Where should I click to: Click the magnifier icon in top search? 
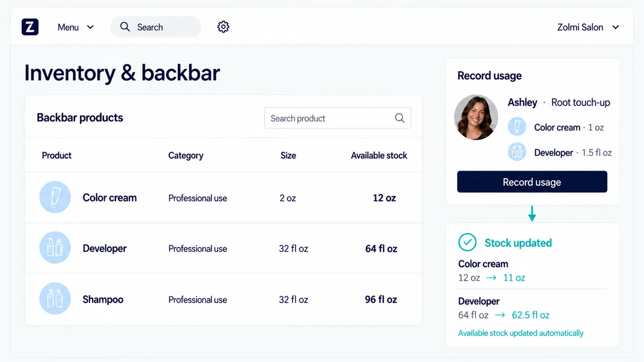coord(125,27)
